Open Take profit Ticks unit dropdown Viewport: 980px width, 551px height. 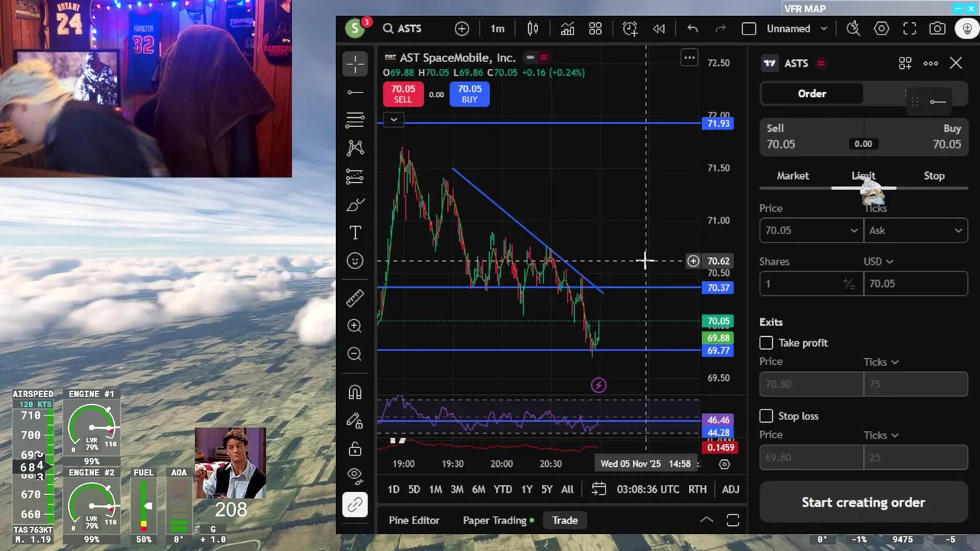pos(881,361)
